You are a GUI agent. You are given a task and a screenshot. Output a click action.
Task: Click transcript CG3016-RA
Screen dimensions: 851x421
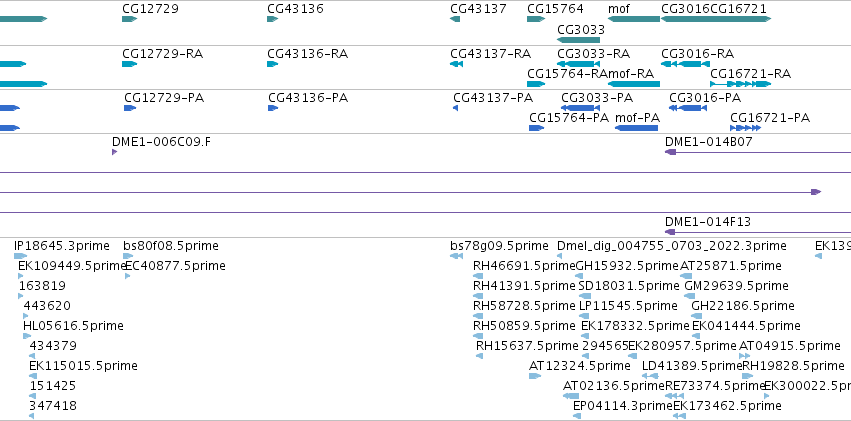tap(685, 64)
